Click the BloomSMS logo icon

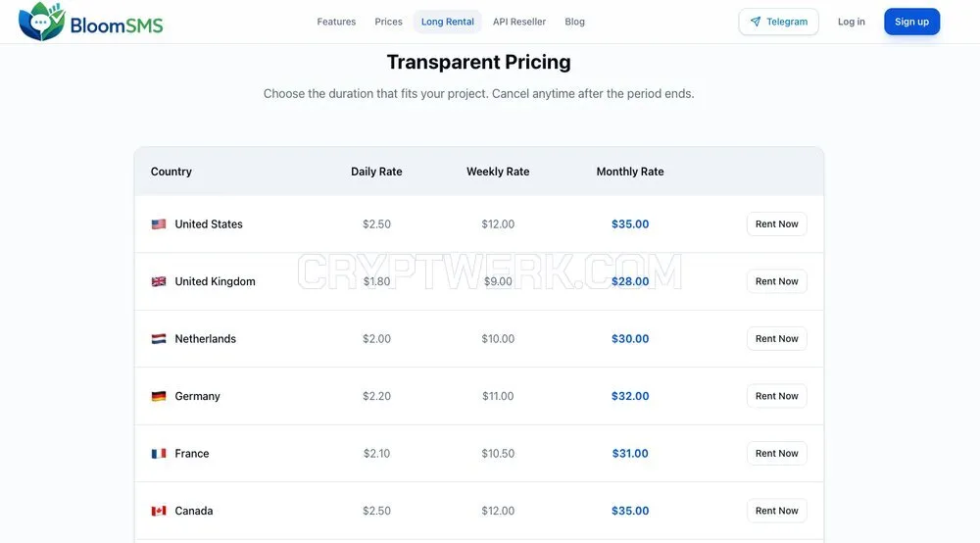(x=42, y=22)
